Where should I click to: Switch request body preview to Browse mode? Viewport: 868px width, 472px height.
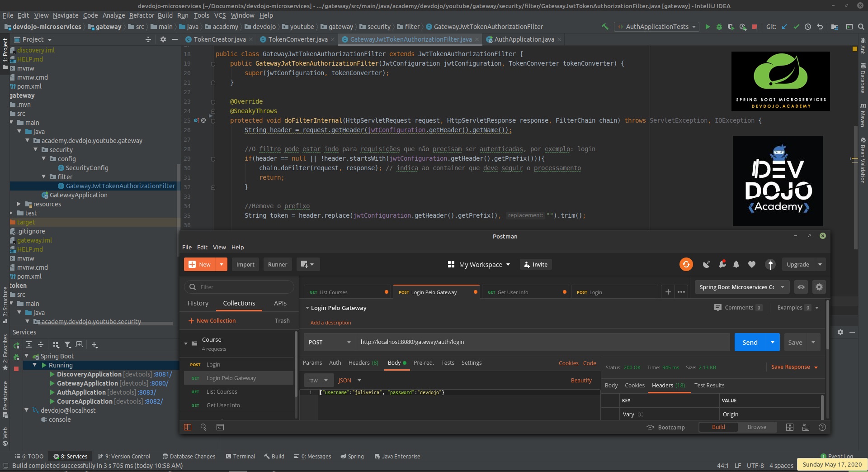[x=757, y=427]
